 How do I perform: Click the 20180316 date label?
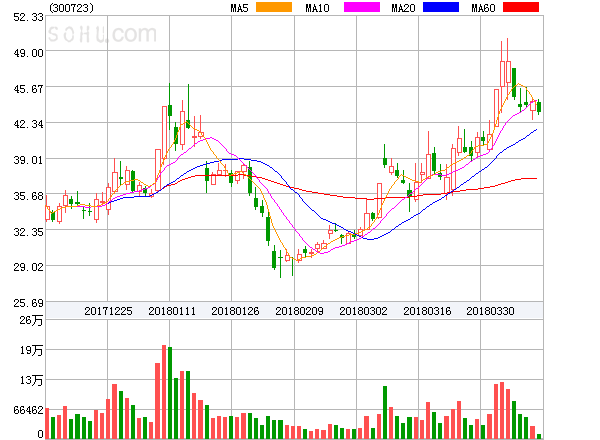pos(427,311)
